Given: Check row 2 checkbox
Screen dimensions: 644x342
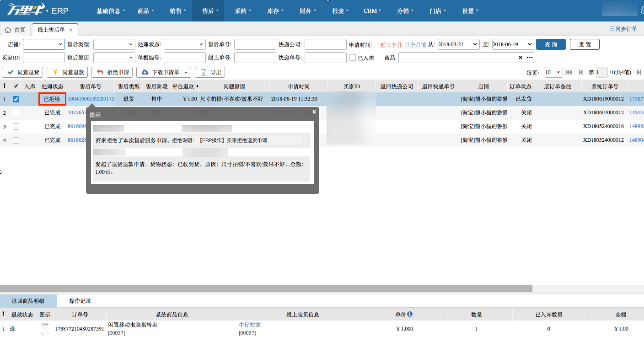Looking at the screenshot, I should [x=16, y=113].
